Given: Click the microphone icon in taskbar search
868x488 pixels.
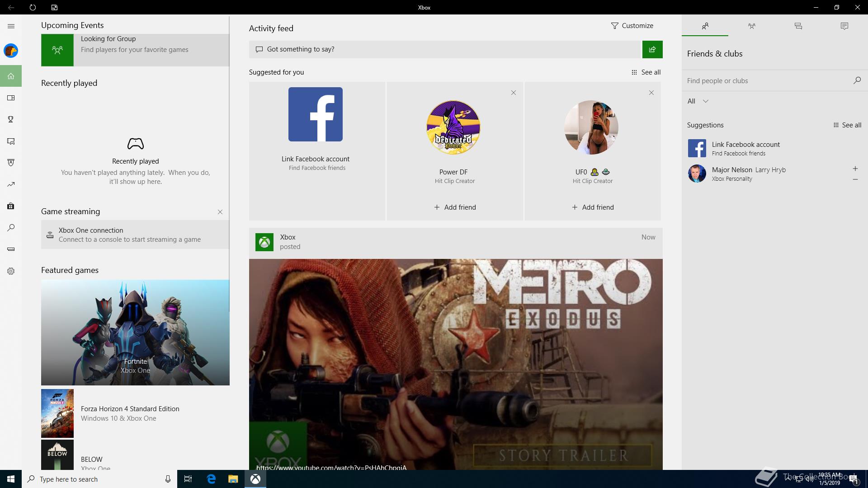Looking at the screenshot, I should [168, 479].
